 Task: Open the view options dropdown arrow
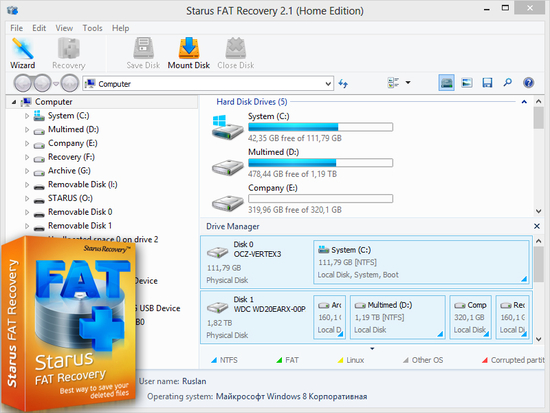click(x=408, y=83)
